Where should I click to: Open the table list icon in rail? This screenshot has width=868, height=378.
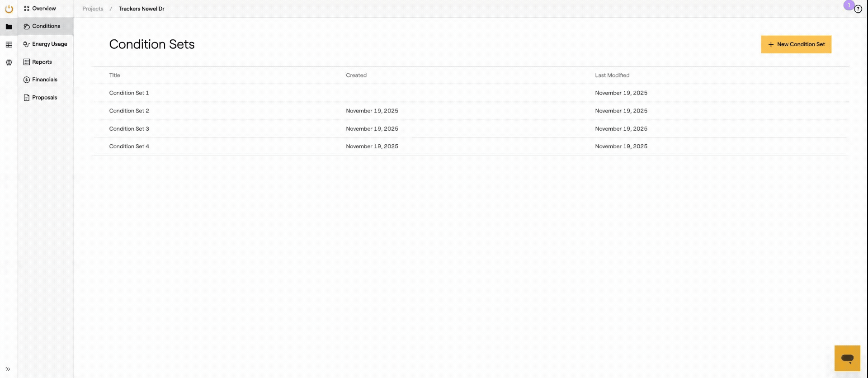tap(9, 44)
